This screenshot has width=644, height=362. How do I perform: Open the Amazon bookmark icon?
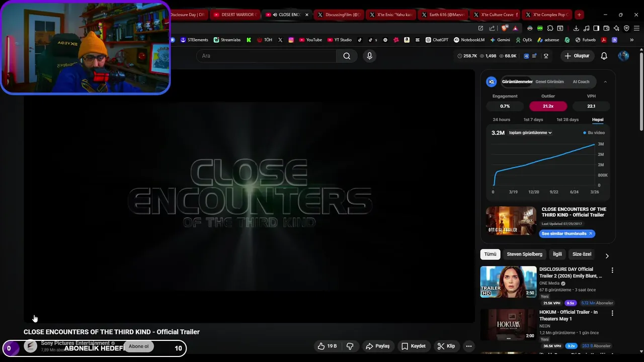407,40
